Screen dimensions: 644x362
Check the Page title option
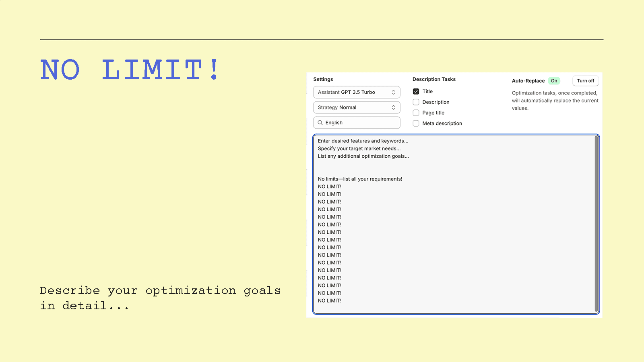coord(416,113)
